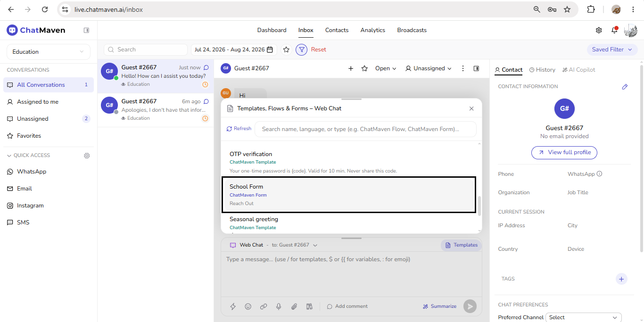Click the Reset filter link
Image resolution: width=644 pixels, height=322 pixels.
(x=319, y=50)
